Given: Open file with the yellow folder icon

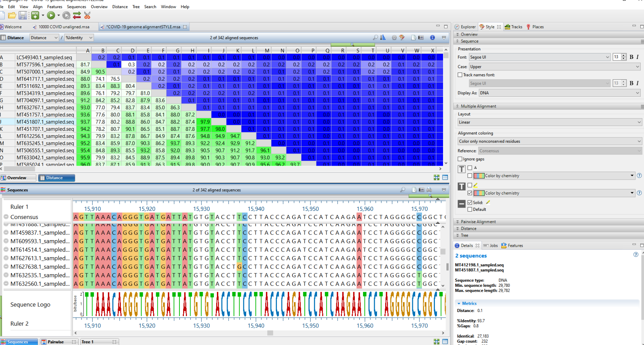Looking at the screenshot, I should pyautogui.click(x=12, y=16).
